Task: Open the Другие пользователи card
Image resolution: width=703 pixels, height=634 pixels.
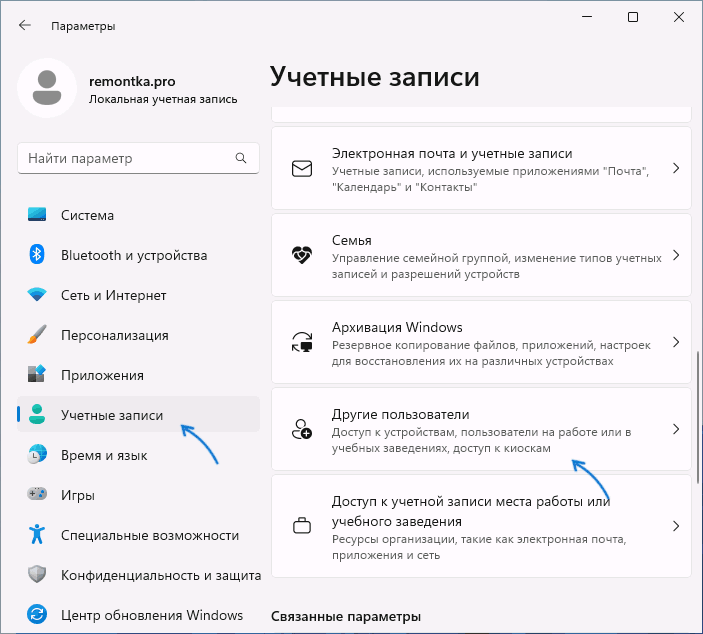Action: [x=481, y=429]
